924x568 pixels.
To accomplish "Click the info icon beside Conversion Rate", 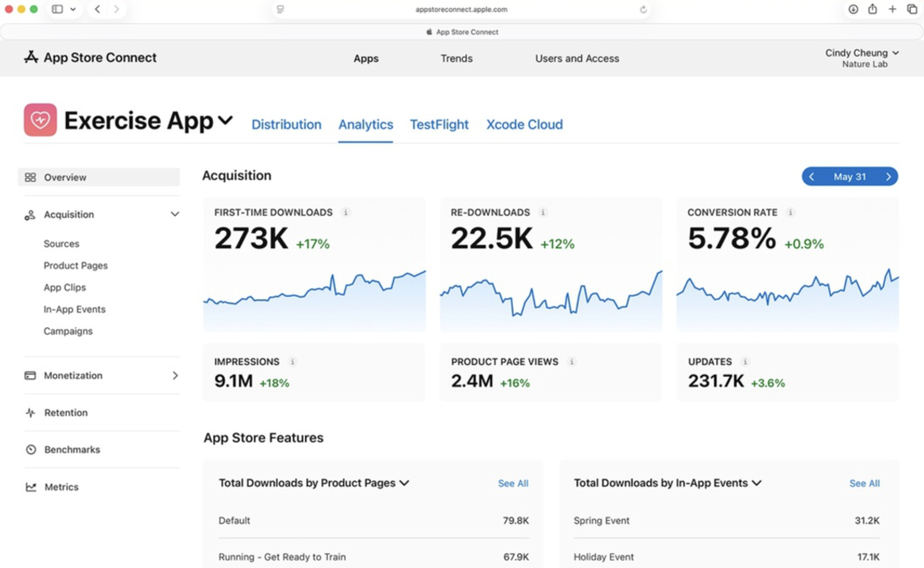I will [x=790, y=212].
